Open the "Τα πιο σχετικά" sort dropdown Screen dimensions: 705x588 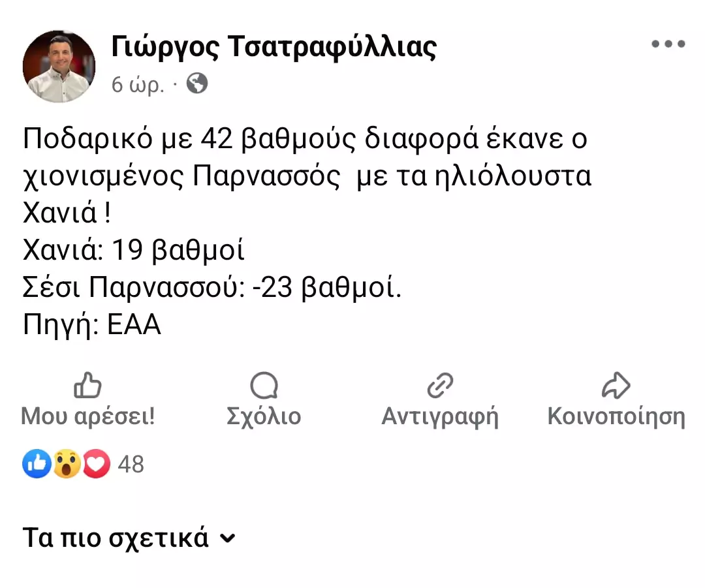(x=116, y=538)
